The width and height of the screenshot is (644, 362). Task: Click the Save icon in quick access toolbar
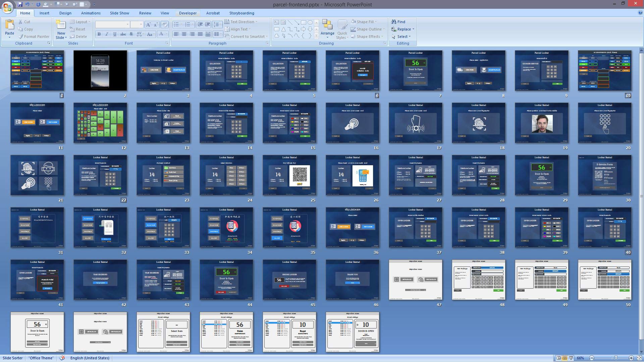tap(20, 4)
